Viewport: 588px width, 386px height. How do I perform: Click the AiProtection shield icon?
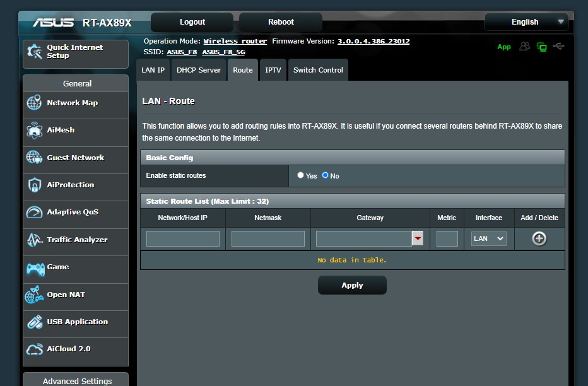pos(34,185)
